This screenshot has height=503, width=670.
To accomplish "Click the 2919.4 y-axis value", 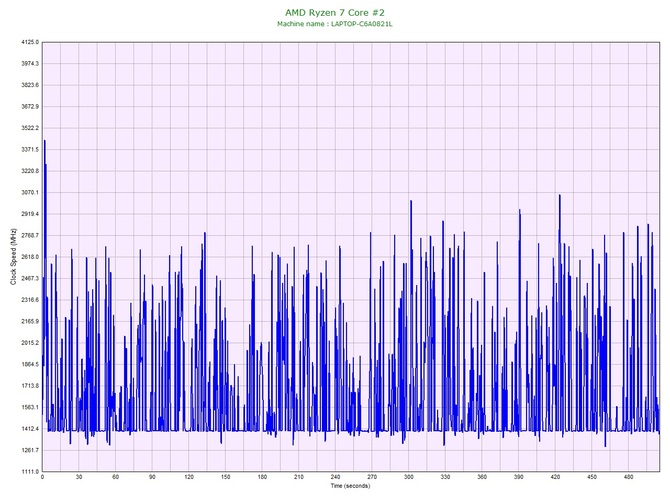I will [30, 214].
